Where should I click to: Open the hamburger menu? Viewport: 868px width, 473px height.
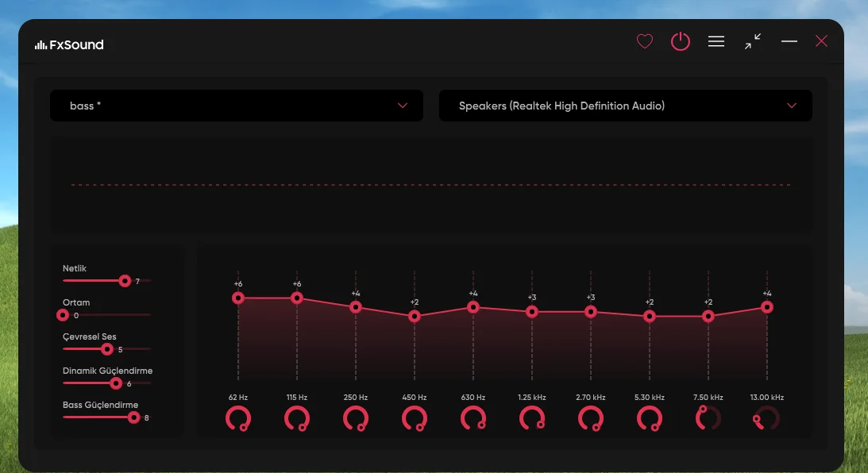716,41
